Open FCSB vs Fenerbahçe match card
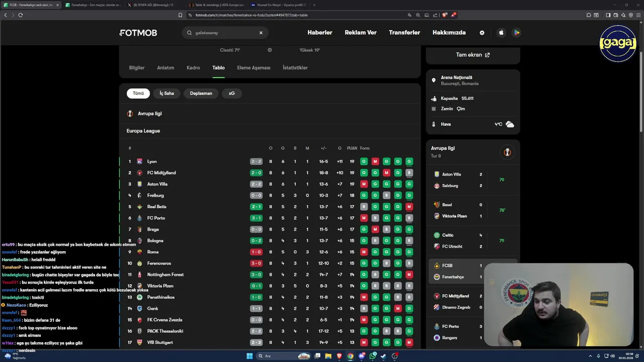This screenshot has width=644, height=362. click(473, 271)
